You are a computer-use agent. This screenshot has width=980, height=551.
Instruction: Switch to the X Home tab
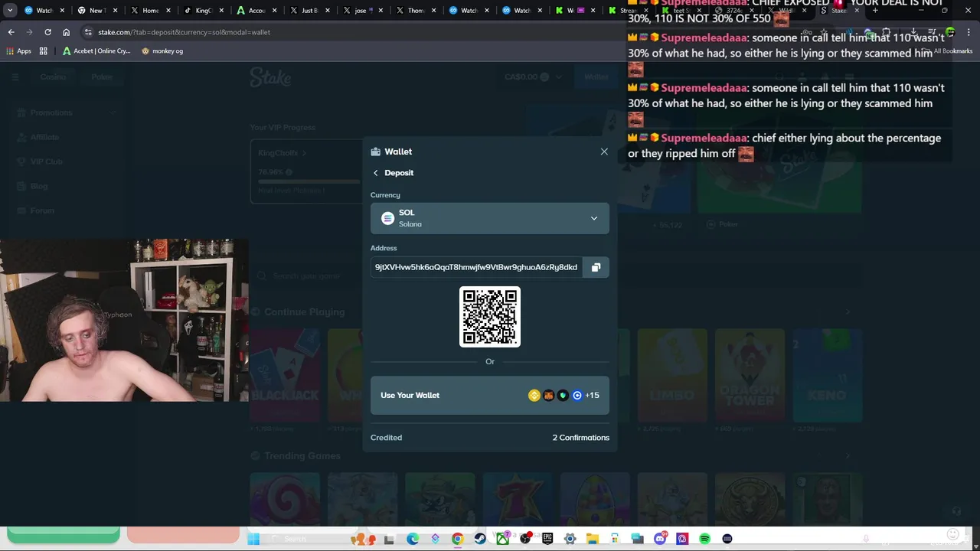(x=149, y=11)
